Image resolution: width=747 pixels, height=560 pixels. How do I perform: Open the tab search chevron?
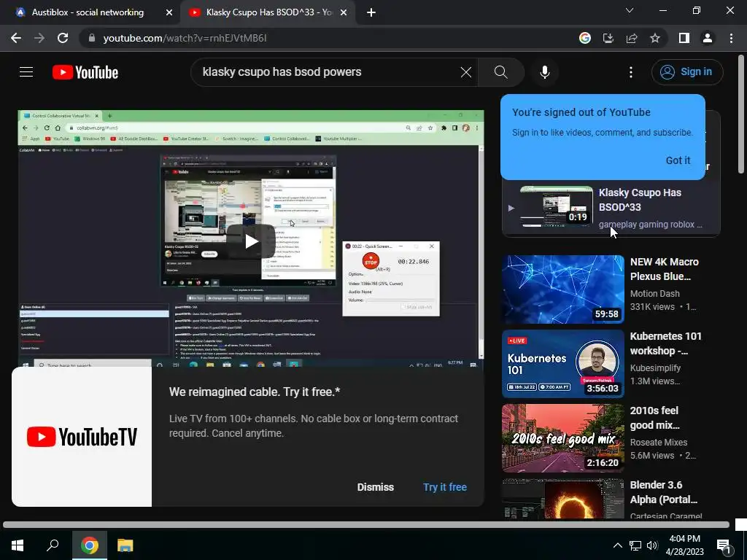coord(630,10)
